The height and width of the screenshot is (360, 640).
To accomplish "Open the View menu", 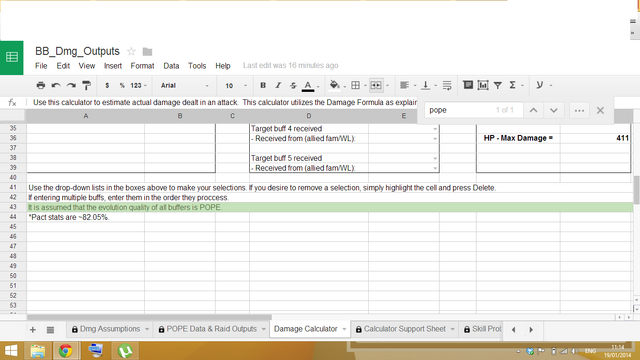I will point(87,66).
